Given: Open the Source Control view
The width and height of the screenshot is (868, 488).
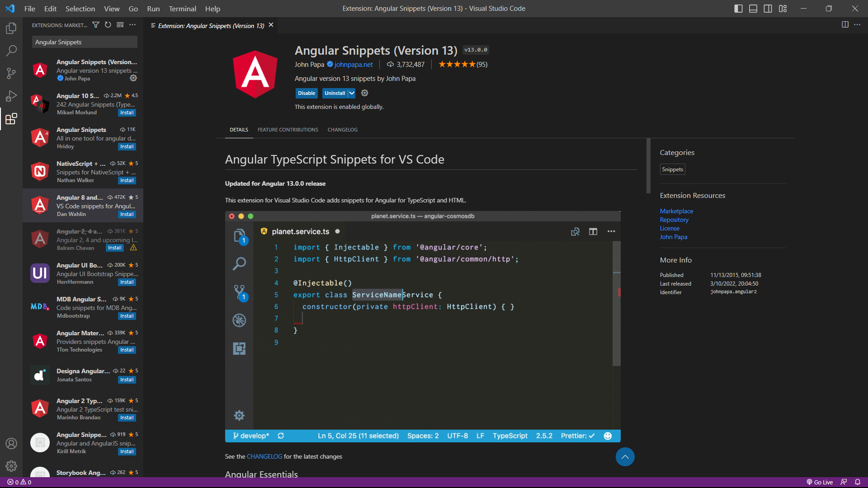Looking at the screenshot, I should click(x=11, y=73).
